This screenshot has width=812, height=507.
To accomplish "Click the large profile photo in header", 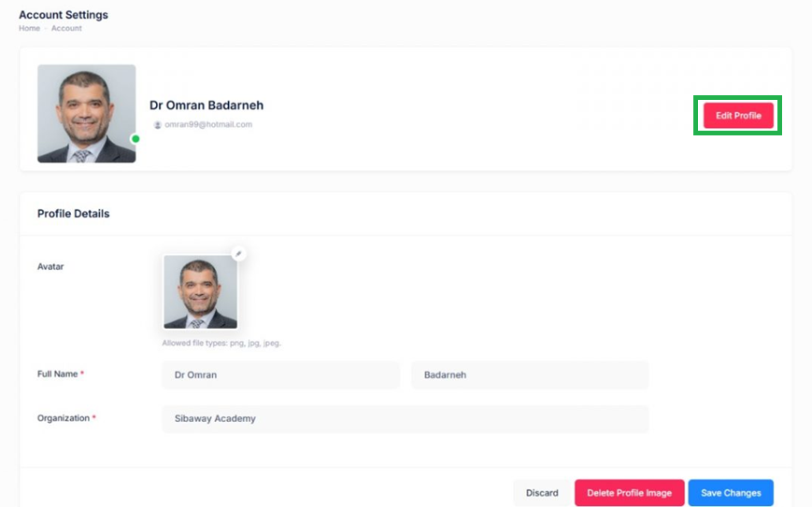I will pyautogui.click(x=87, y=113).
